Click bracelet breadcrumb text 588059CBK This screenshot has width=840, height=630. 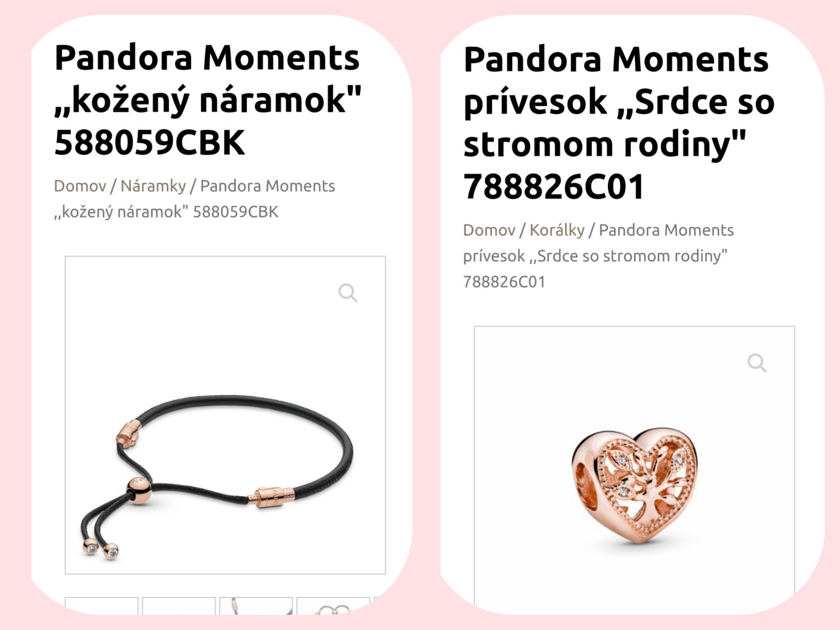pos(236,212)
